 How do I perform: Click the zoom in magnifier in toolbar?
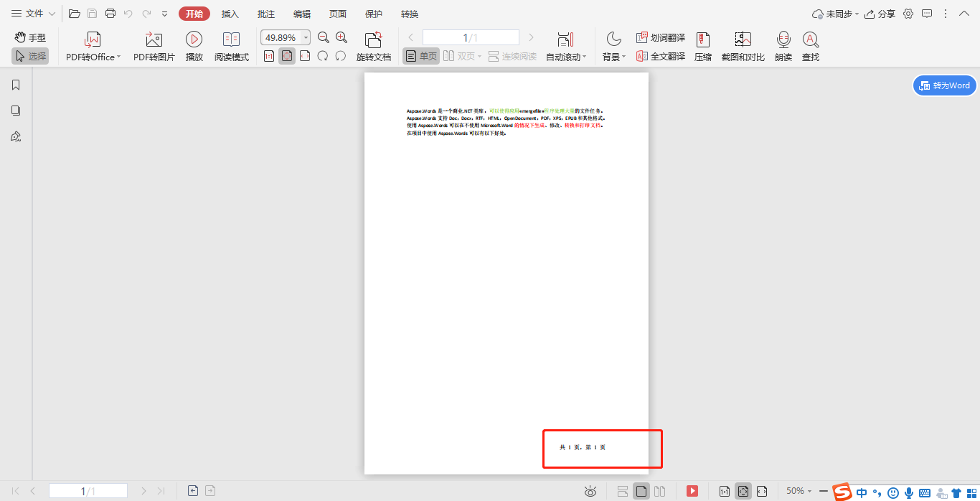coord(341,37)
